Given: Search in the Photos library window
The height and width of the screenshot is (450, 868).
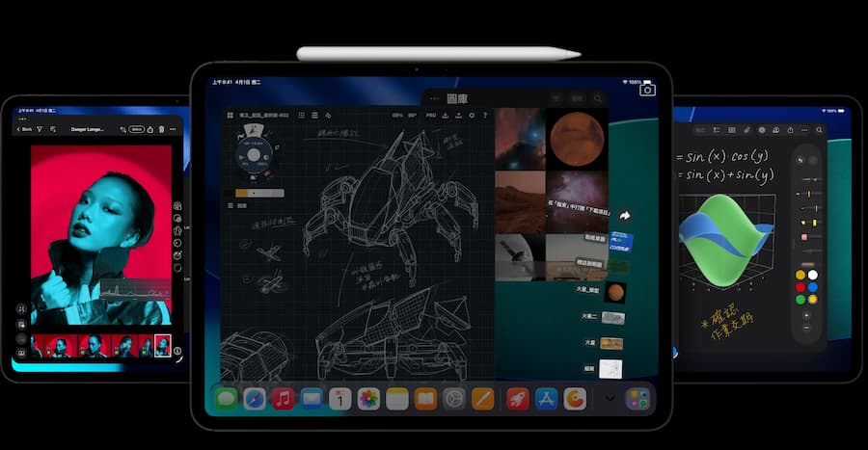Looking at the screenshot, I should (x=598, y=98).
